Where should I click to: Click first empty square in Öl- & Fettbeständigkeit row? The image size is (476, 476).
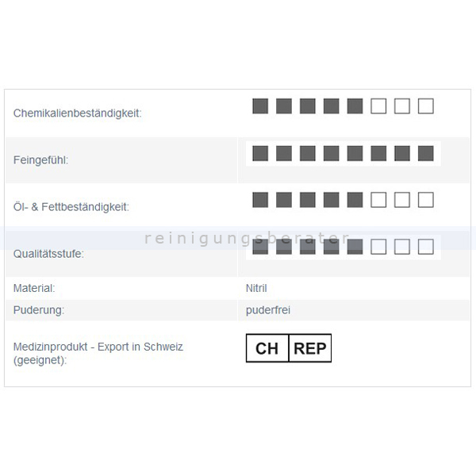[378, 200]
